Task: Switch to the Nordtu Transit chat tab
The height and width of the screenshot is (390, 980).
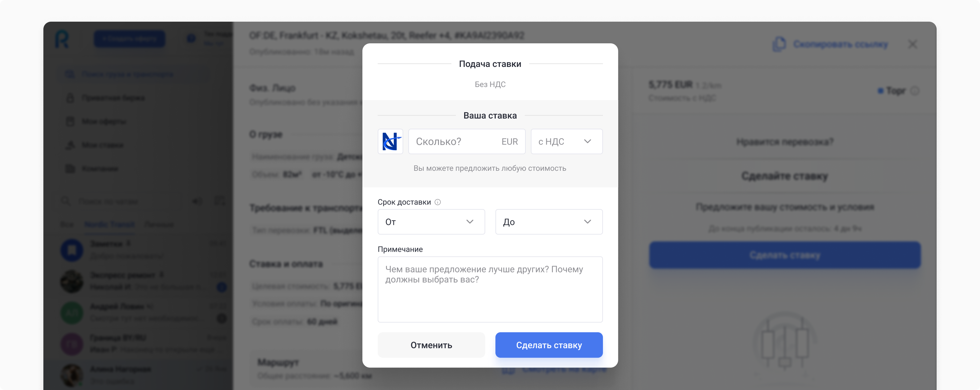Action: click(109, 224)
